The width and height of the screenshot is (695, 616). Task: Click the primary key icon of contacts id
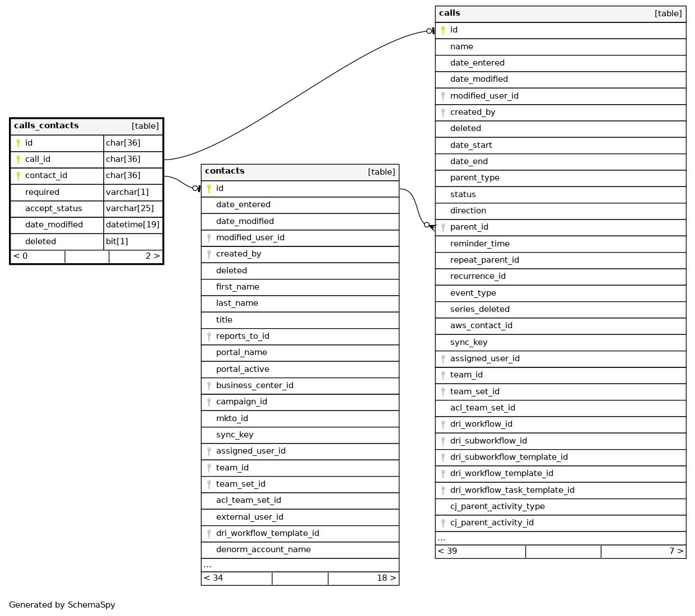209,189
